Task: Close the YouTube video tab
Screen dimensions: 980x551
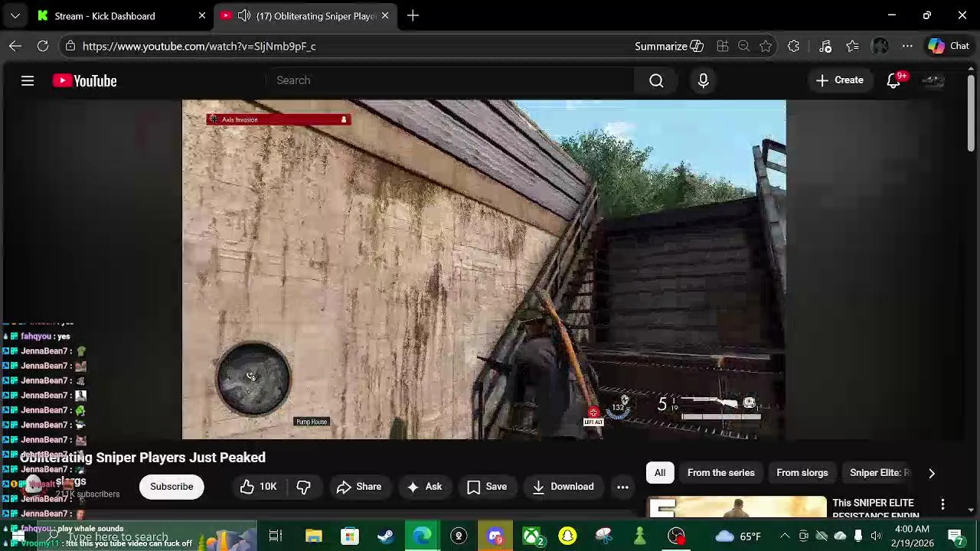Action: tap(385, 15)
